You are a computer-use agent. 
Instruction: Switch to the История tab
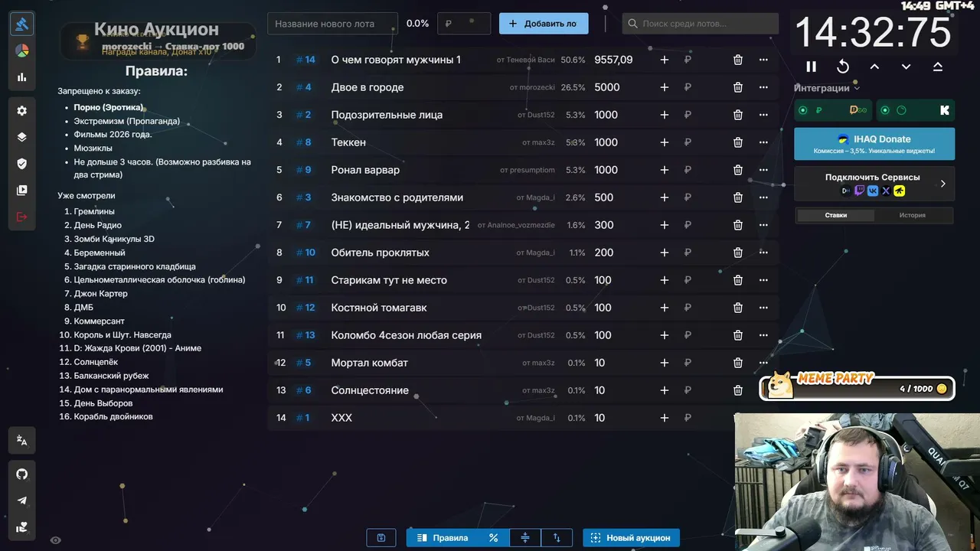(913, 215)
